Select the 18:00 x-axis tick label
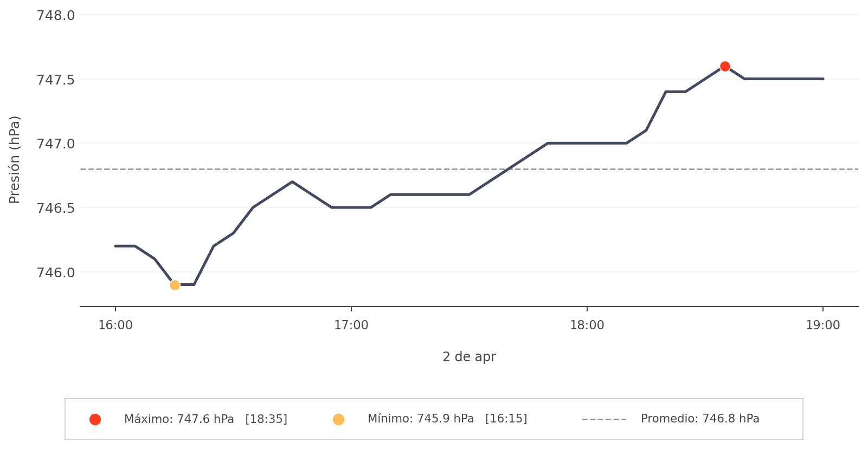This screenshot has width=868, height=449. point(587,326)
